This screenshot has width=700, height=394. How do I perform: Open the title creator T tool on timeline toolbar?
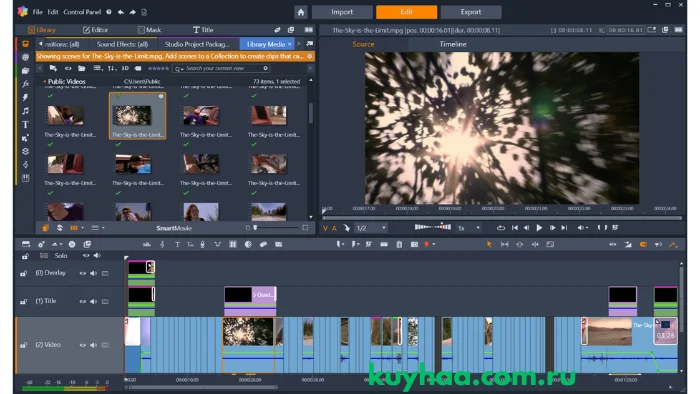(x=177, y=245)
